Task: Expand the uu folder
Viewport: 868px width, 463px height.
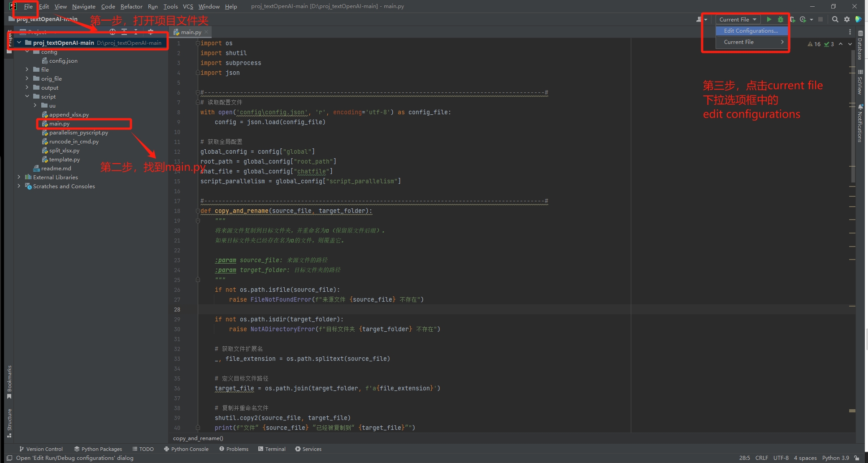Action: (x=35, y=105)
